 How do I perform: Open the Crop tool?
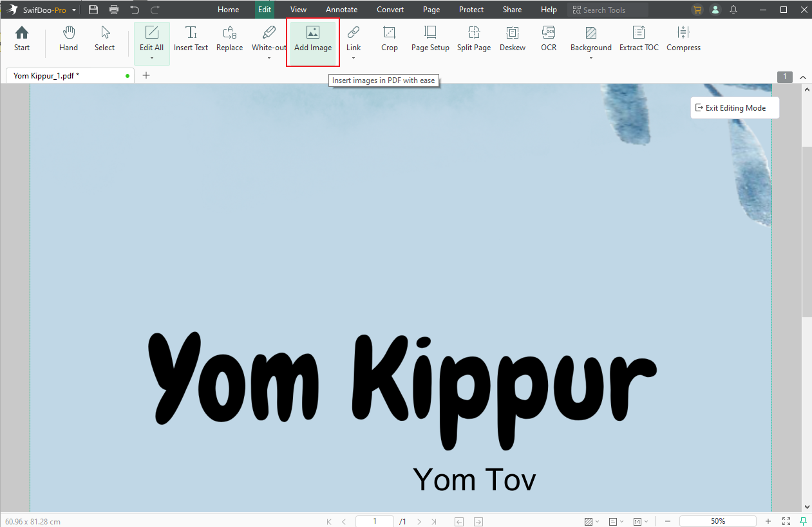pos(389,37)
